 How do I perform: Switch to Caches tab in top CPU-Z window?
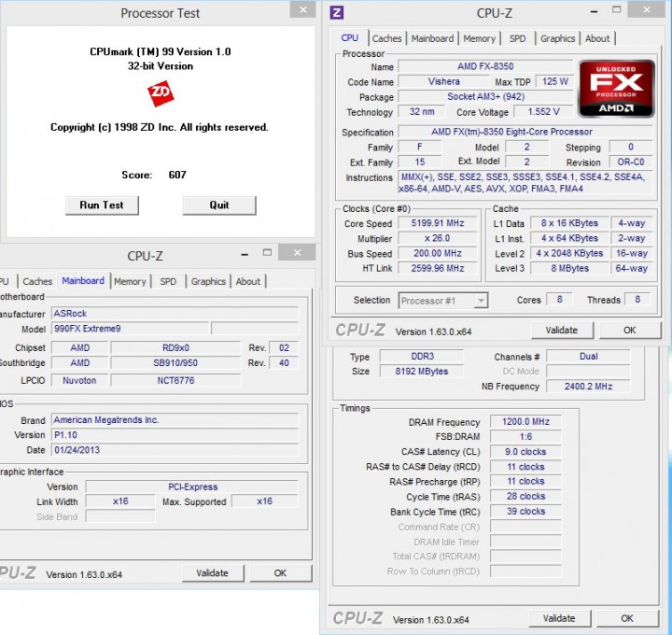coord(386,38)
